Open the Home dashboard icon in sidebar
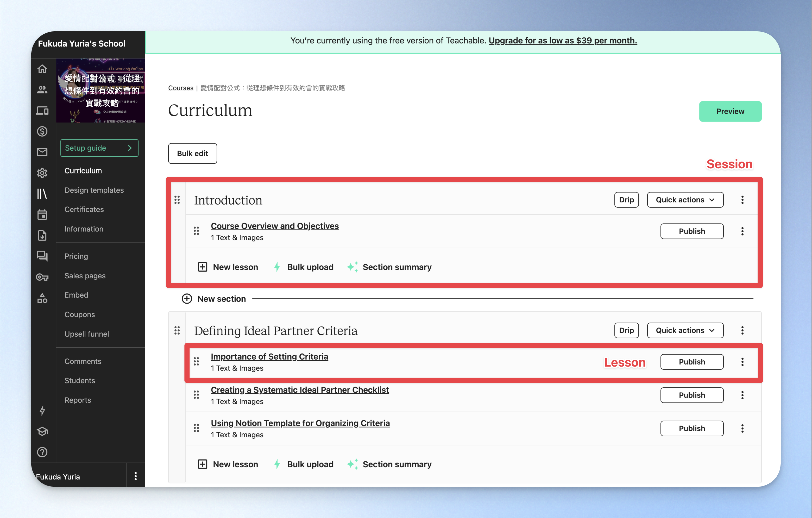This screenshot has height=518, width=812. (x=42, y=69)
